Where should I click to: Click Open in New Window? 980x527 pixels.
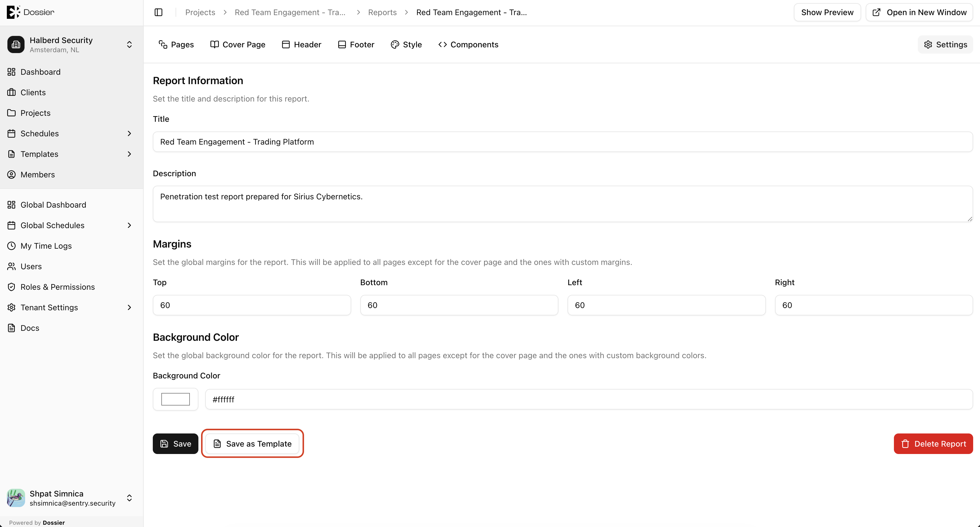(919, 12)
